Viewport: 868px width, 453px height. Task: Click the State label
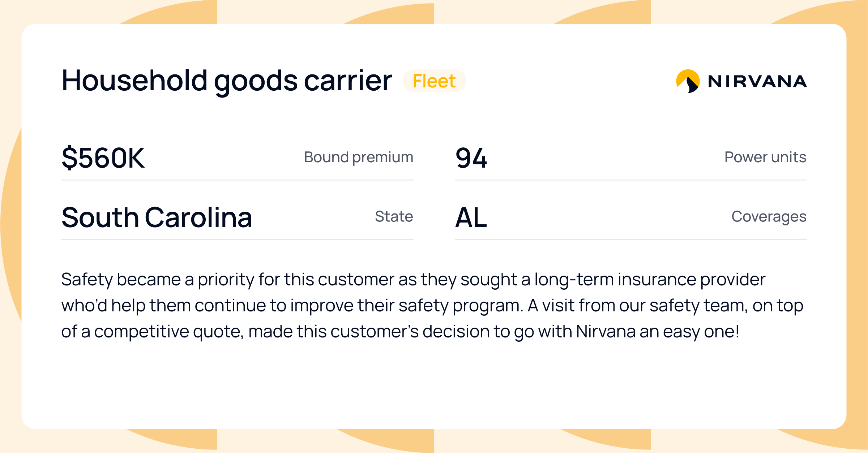click(394, 216)
